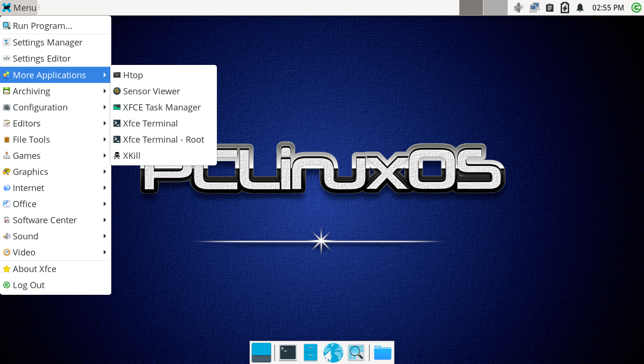Click the Games joystick icon

(7, 155)
